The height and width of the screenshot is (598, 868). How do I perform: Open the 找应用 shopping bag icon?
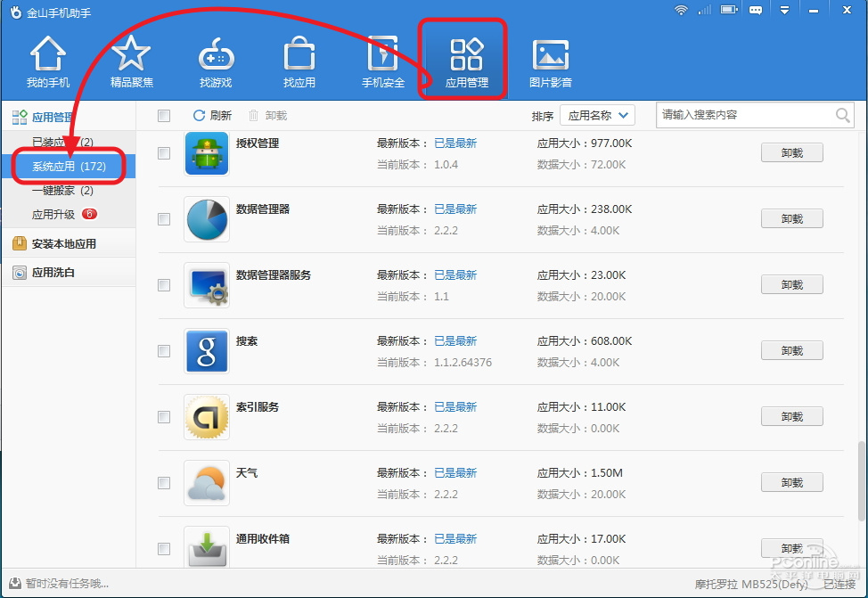pyautogui.click(x=299, y=62)
